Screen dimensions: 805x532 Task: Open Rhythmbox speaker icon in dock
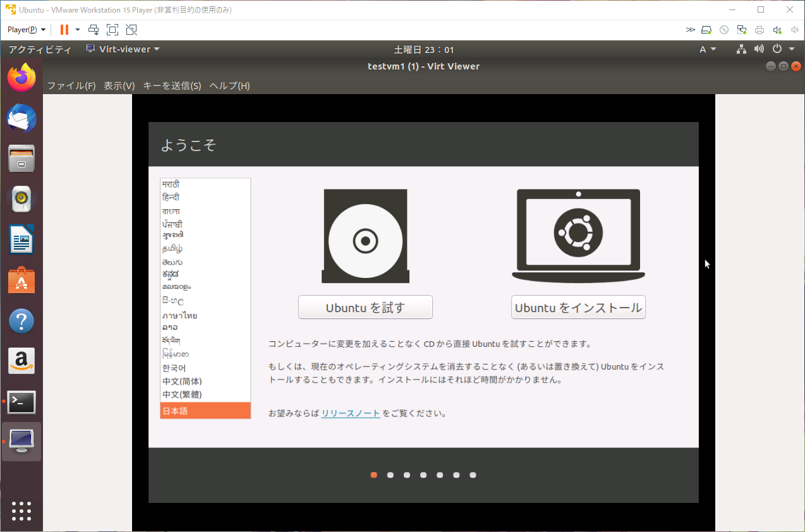coord(21,199)
